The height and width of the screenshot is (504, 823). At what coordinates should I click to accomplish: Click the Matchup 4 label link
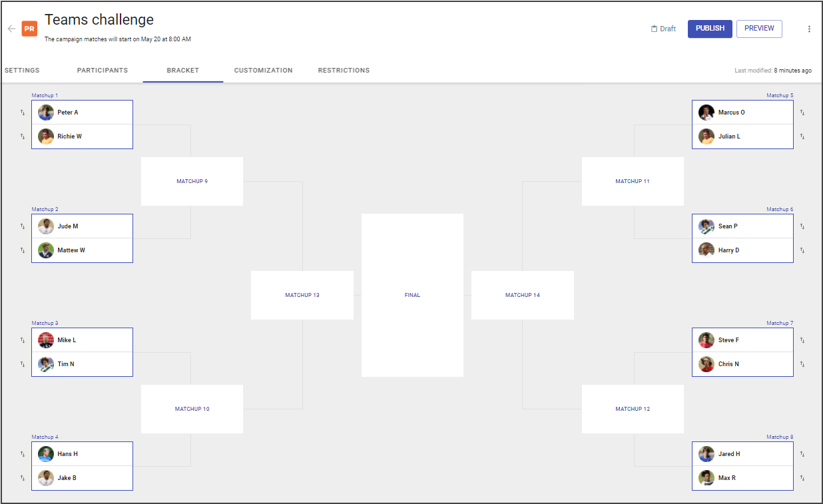(45, 437)
